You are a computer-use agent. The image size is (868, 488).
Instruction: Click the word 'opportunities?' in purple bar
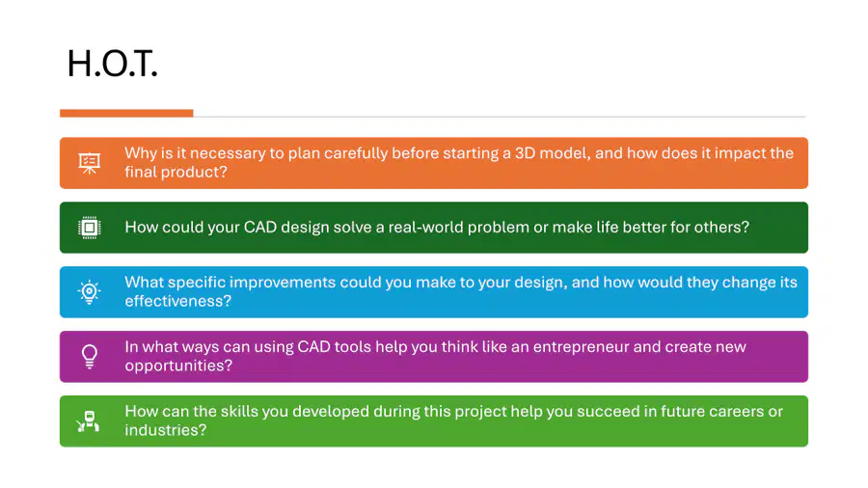point(178,366)
